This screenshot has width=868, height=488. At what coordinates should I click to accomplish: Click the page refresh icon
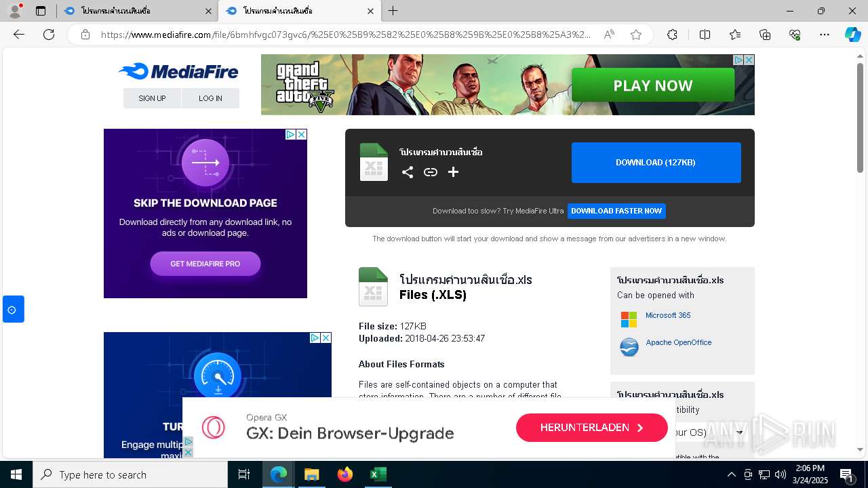pos(49,35)
